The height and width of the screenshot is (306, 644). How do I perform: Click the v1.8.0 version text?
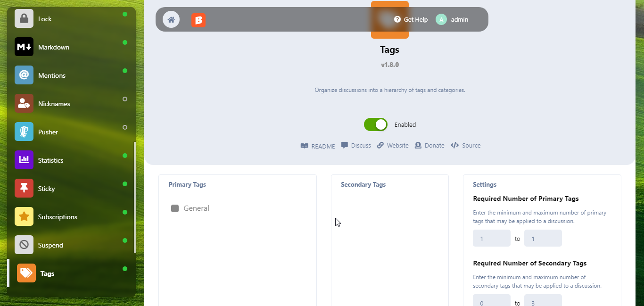(390, 65)
